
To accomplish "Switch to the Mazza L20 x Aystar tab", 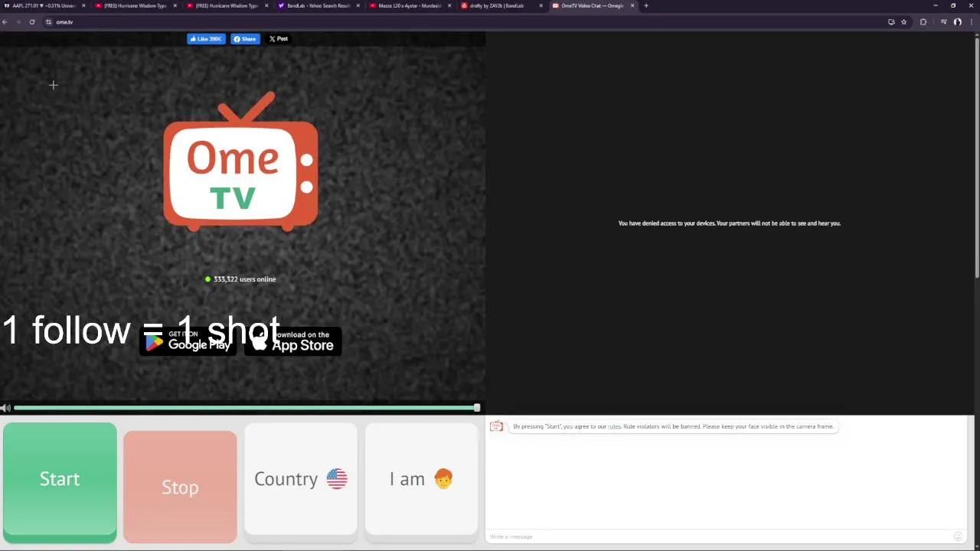I will tap(410, 5).
